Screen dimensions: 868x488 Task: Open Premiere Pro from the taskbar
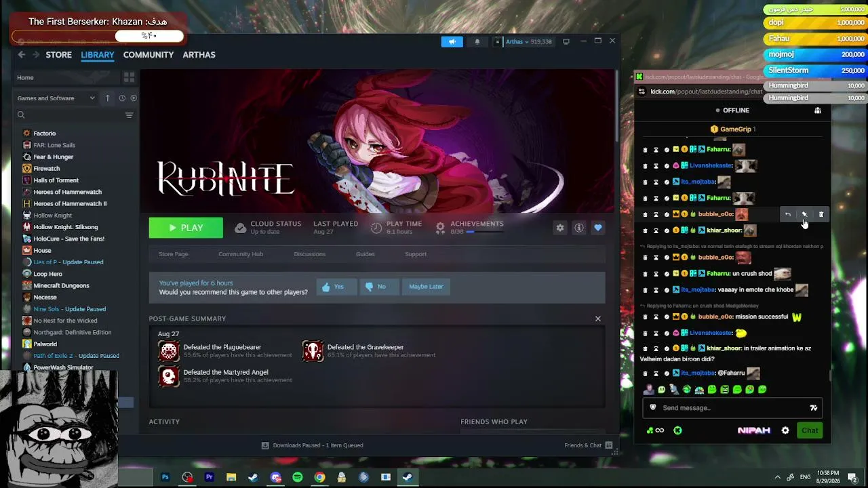pos(209,477)
